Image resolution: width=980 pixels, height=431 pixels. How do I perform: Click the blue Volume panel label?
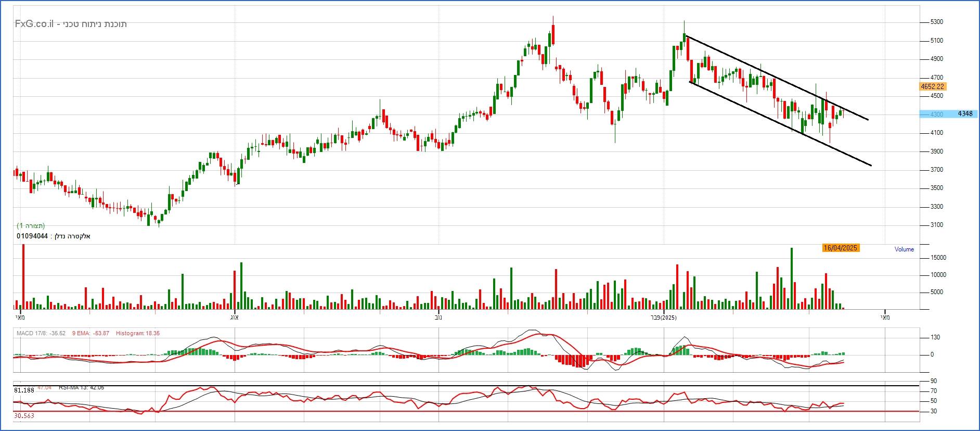[904, 249]
